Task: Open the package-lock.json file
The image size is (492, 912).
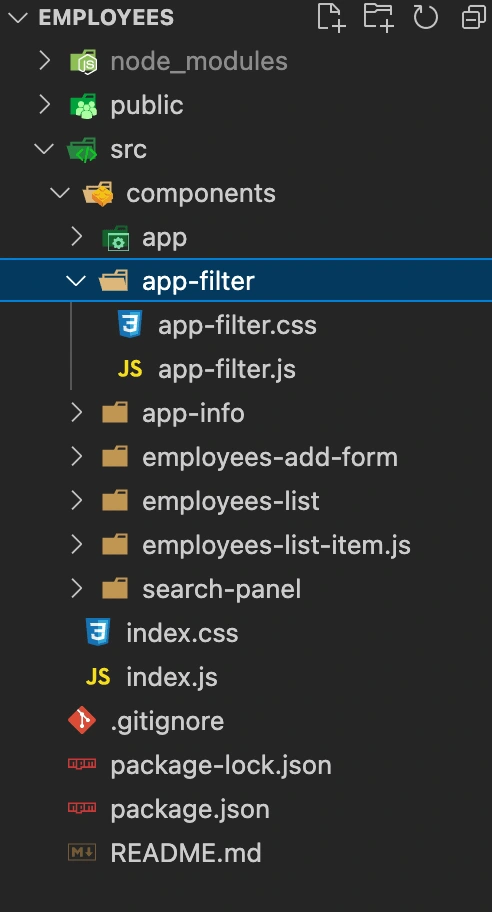Action: pos(221,766)
